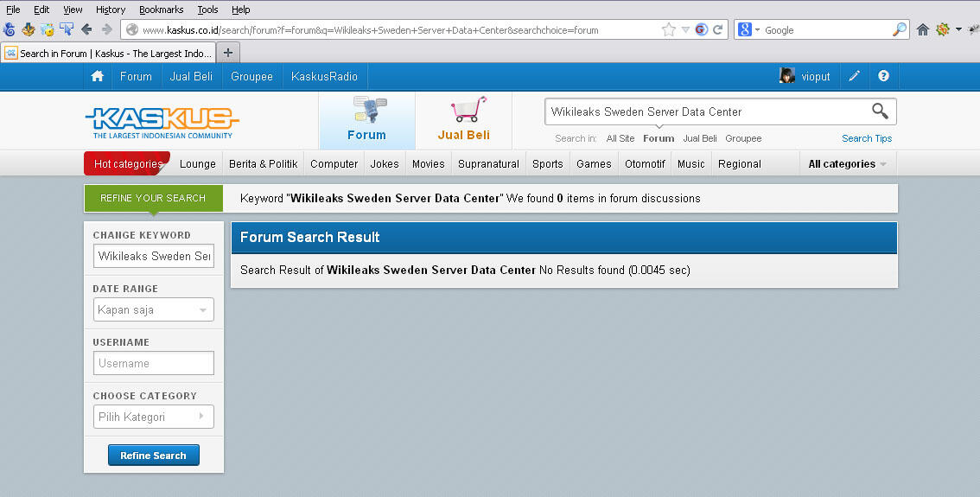Screen dimensions: 980x497
Task: Click the yellow smiley folder toolbar icon
Action: tap(47, 29)
